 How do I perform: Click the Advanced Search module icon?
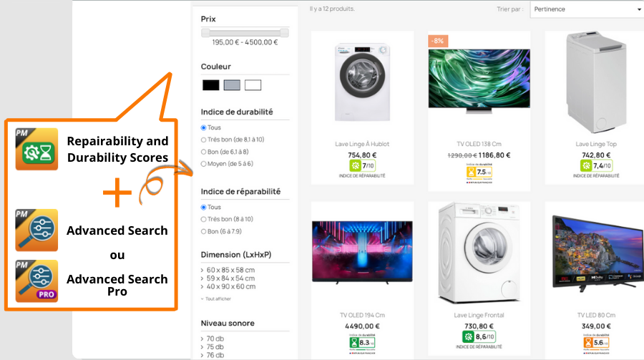[x=36, y=230]
